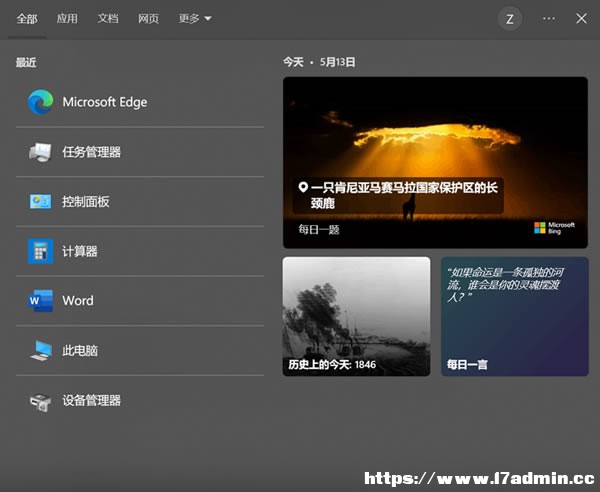The image size is (600, 492).
Task: Click the location pin on the image caption
Action: point(303,187)
